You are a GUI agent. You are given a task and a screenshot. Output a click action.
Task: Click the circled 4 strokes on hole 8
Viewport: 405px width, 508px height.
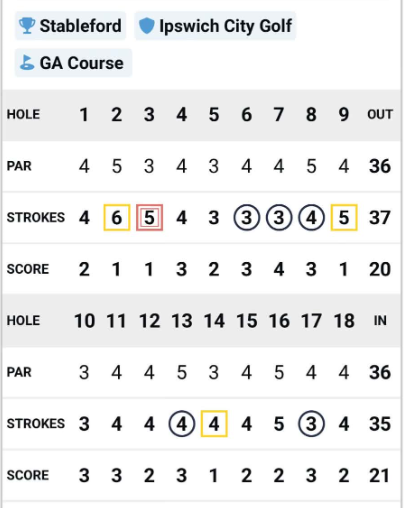click(311, 217)
